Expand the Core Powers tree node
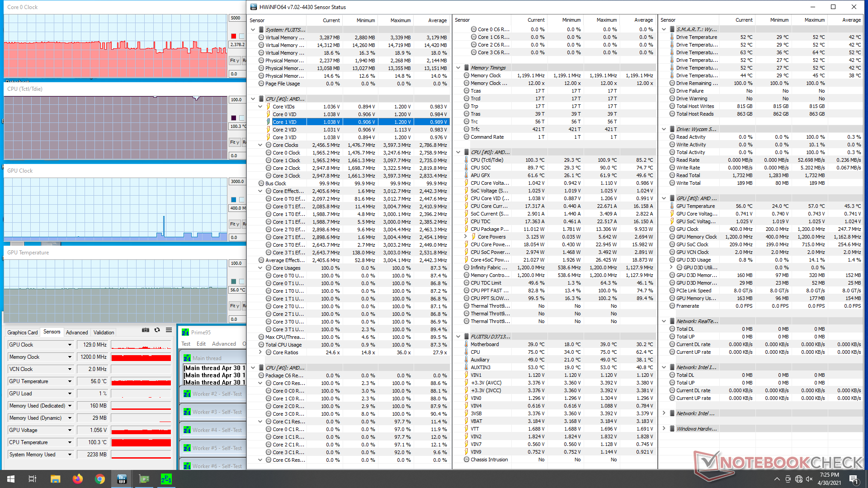This screenshot has width=868, height=488. [x=466, y=237]
